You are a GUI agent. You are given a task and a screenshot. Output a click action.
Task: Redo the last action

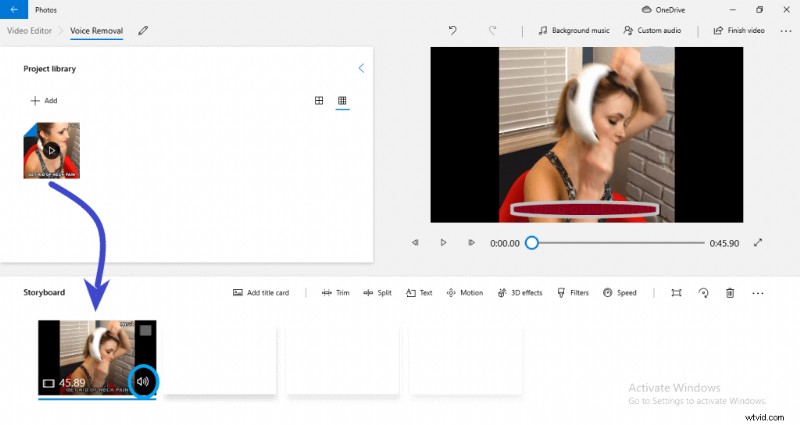[x=492, y=31]
